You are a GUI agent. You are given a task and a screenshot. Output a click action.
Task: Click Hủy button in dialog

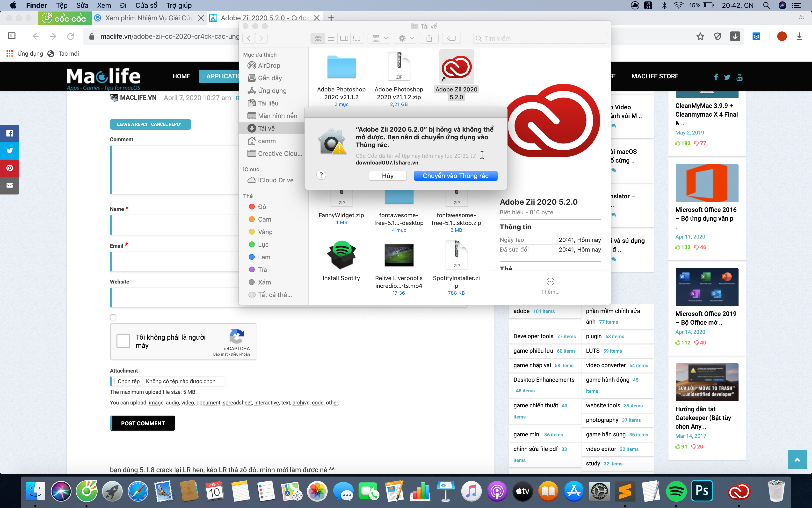coord(388,176)
